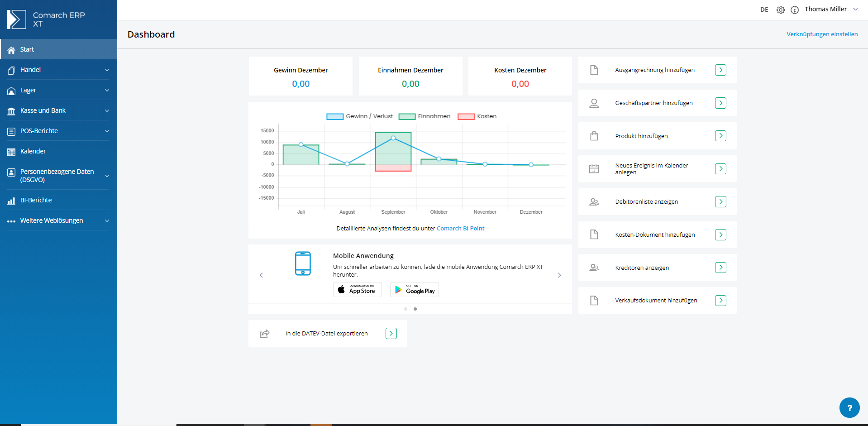Image resolution: width=868 pixels, height=426 pixels.
Task: Select the first carousel pagination dot
Action: [405, 309]
